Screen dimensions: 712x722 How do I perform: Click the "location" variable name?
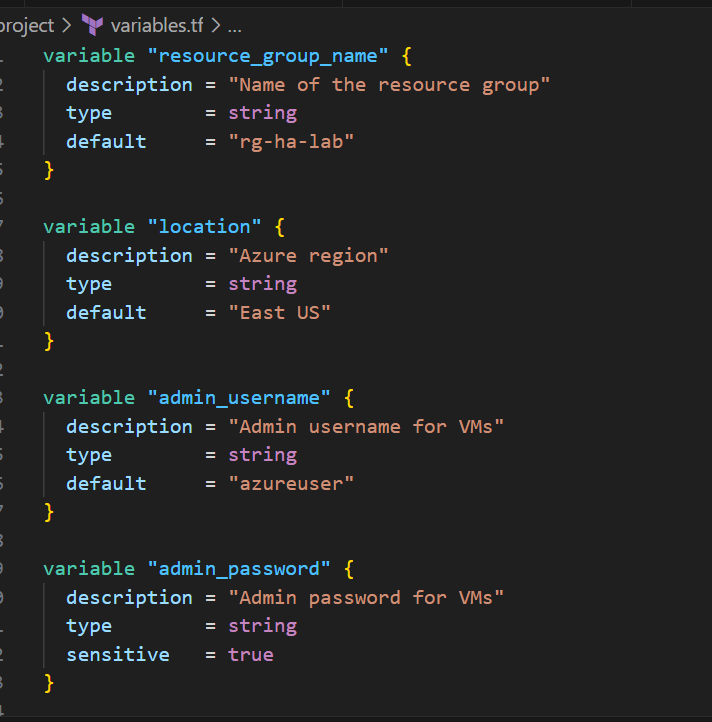click(x=204, y=227)
